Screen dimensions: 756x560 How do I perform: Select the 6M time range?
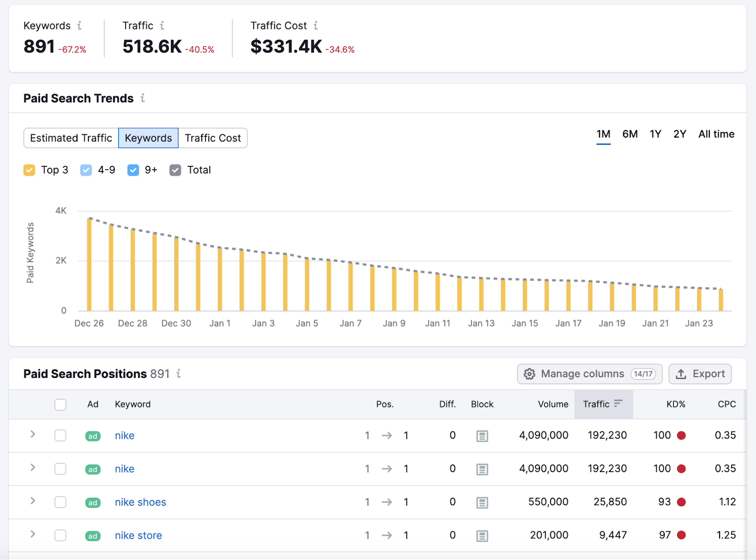(630, 134)
